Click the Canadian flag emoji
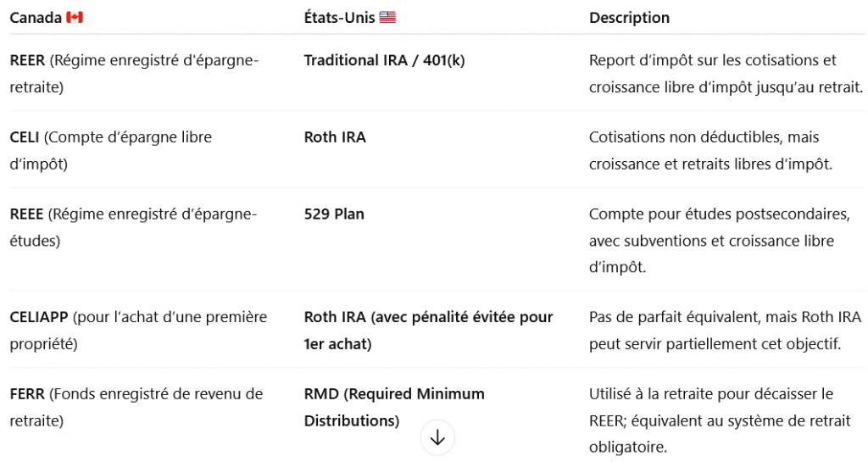The width and height of the screenshot is (868, 462). coord(75,18)
